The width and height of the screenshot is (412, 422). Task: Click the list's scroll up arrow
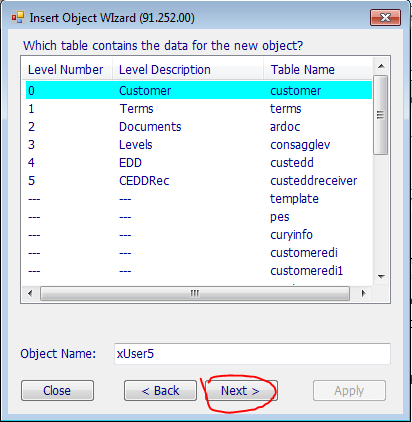(x=381, y=66)
